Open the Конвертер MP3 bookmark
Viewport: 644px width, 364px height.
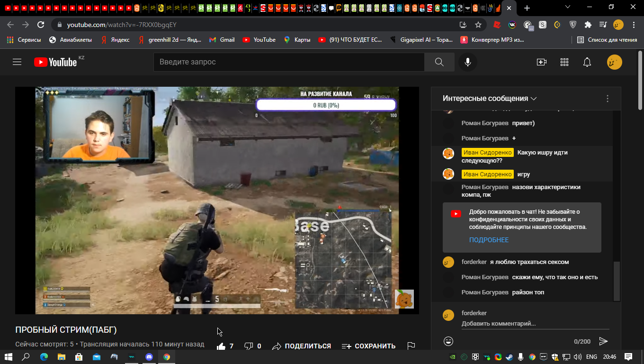coord(492,40)
